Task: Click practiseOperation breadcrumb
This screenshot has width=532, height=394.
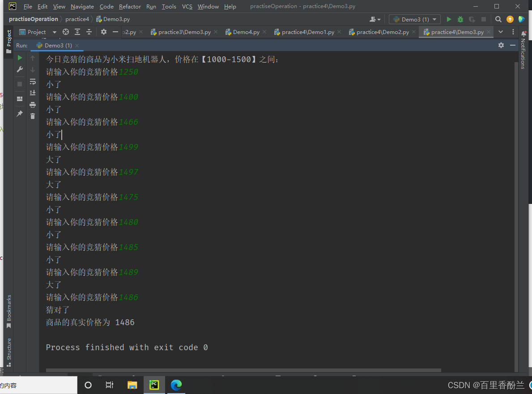Action: point(33,19)
